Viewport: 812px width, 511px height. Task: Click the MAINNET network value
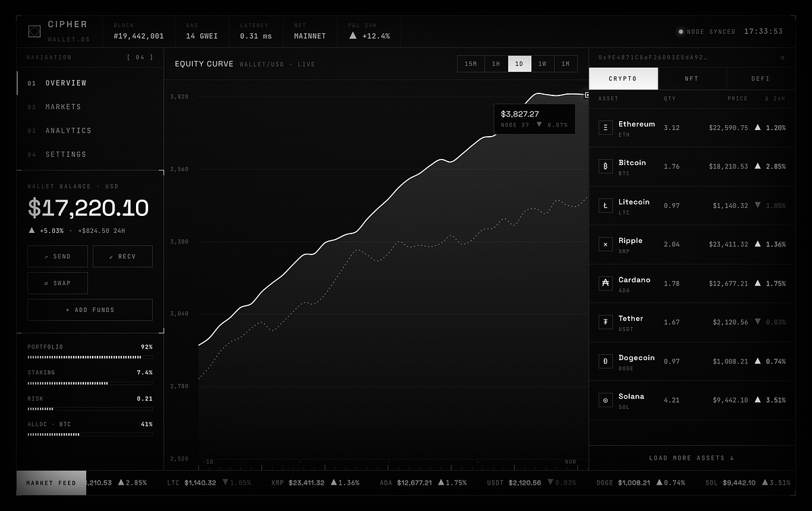tap(310, 36)
